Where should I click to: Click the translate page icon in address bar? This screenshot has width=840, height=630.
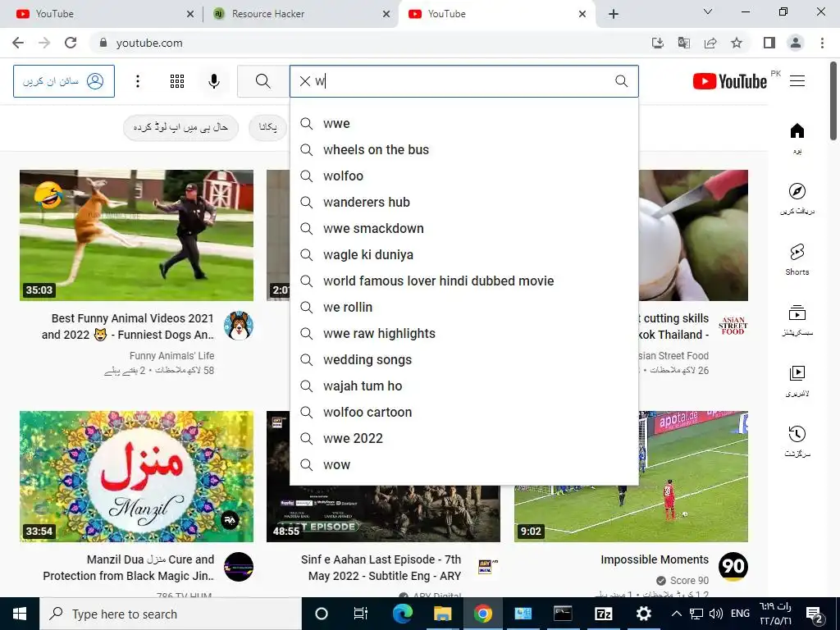tap(684, 43)
